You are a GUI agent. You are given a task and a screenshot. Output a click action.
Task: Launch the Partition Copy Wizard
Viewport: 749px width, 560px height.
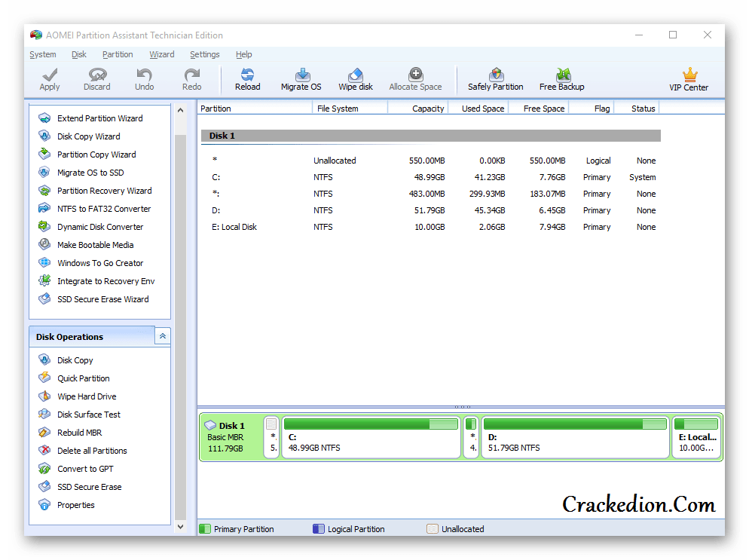(x=96, y=155)
